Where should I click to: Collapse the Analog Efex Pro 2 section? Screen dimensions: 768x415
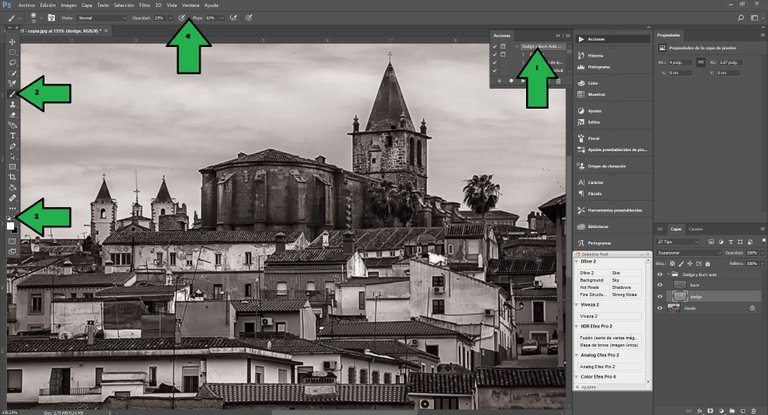point(577,355)
